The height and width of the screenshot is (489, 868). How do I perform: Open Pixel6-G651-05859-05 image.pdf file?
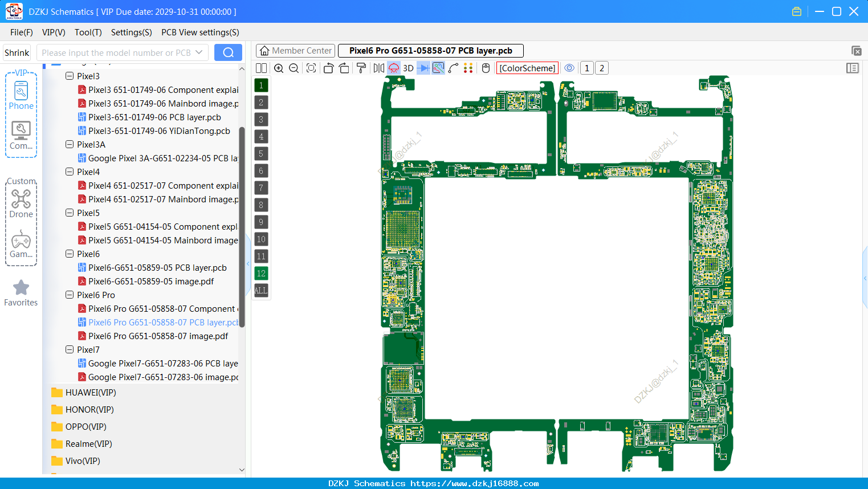point(146,281)
